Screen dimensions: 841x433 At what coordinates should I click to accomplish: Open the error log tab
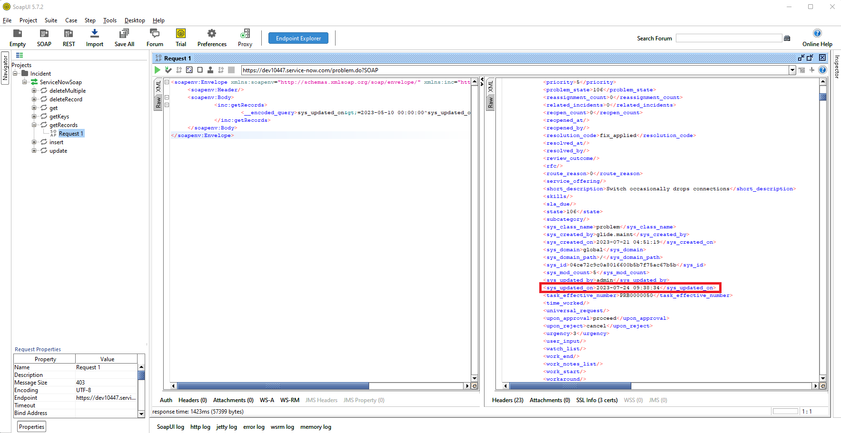pyautogui.click(x=254, y=427)
